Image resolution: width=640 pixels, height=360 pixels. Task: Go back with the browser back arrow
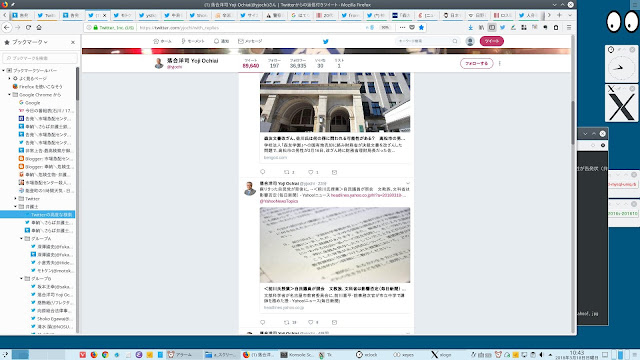point(7,27)
